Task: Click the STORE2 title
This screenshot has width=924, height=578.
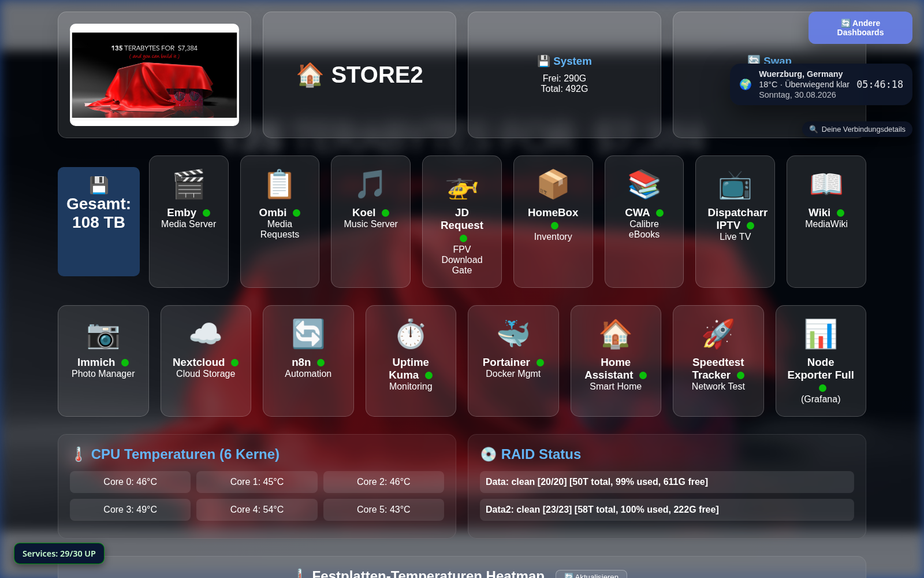Action: (377, 75)
